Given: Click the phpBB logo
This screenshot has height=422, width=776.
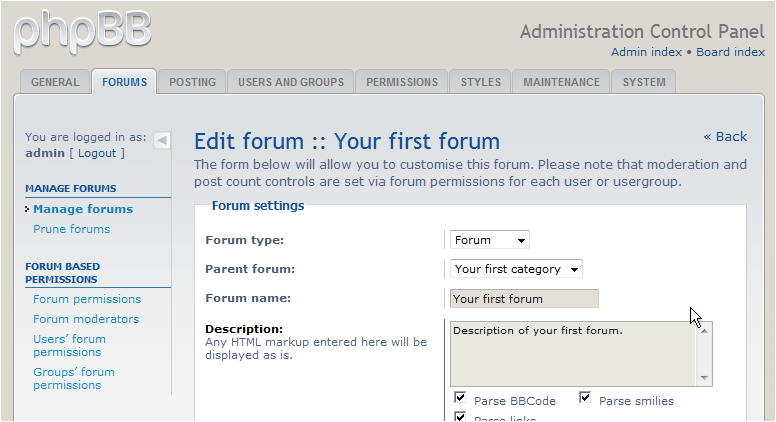Looking at the screenshot, I should pyautogui.click(x=82, y=30).
